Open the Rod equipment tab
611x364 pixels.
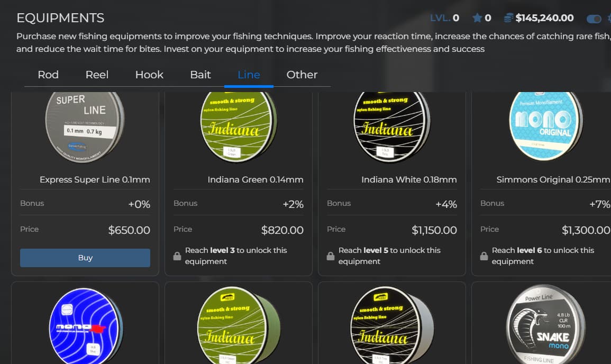pos(48,75)
